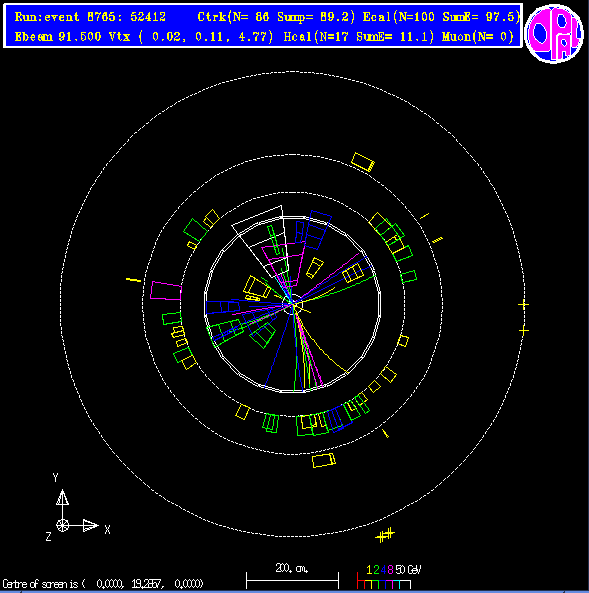
Task: Click the central vertex of the tracks
Action: click(293, 304)
